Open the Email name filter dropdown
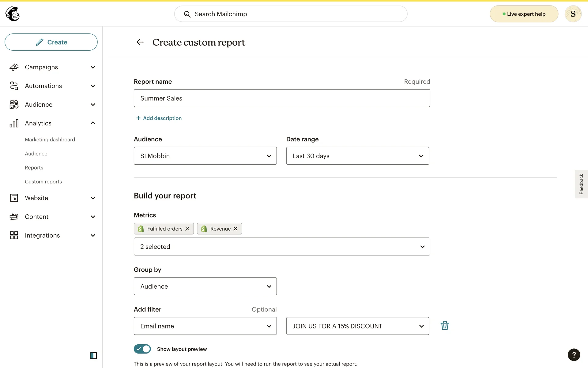 [205, 326]
